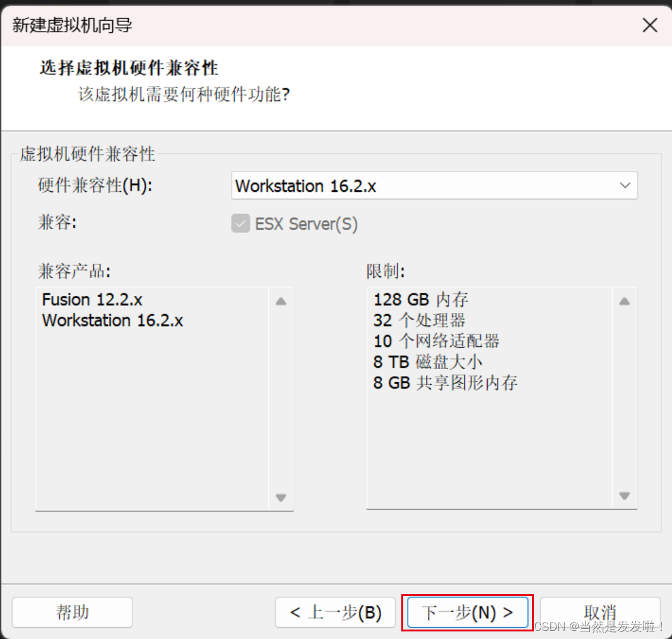Select Workstation 16.2.x in compatible products list

[112, 320]
